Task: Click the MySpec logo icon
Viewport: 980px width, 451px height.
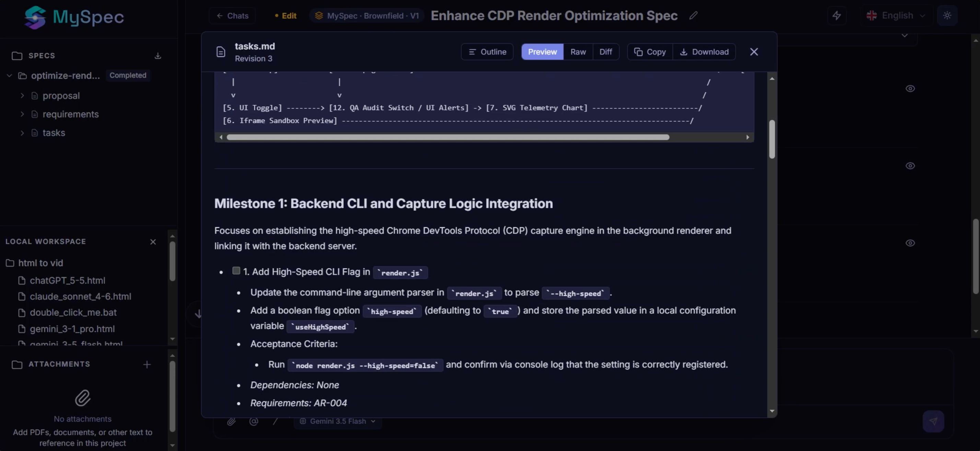Action: (x=35, y=17)
